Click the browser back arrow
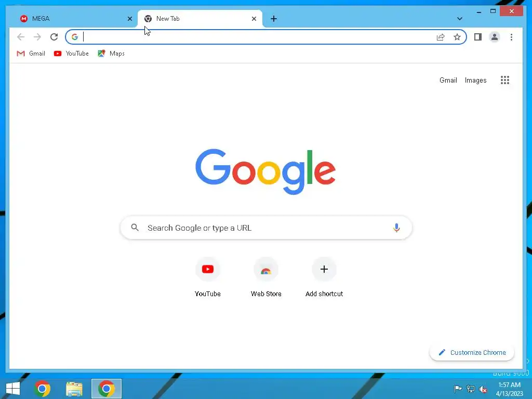The image size is (532, 399). point(21,37)
